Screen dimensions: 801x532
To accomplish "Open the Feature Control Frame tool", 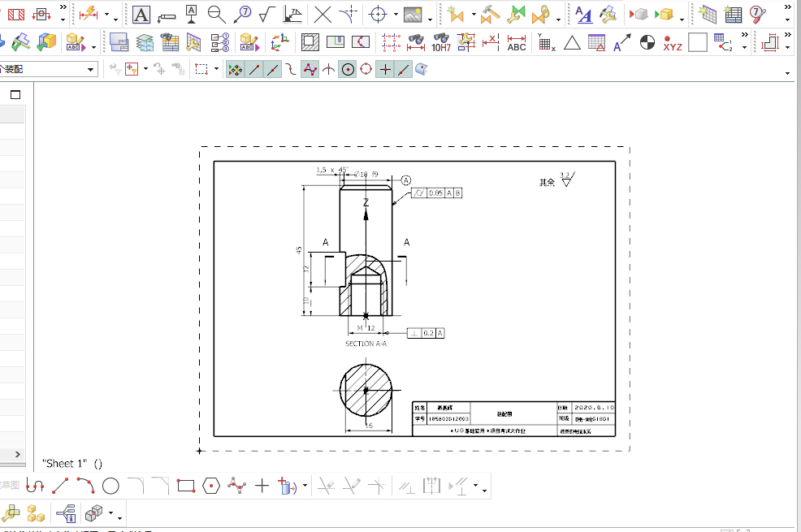I will (x=167, y=15).
